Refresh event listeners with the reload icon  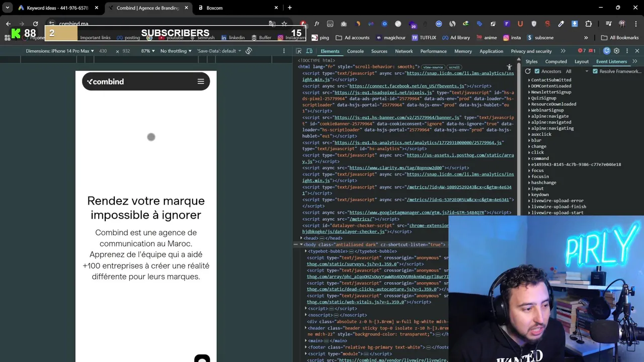[528, 71]
